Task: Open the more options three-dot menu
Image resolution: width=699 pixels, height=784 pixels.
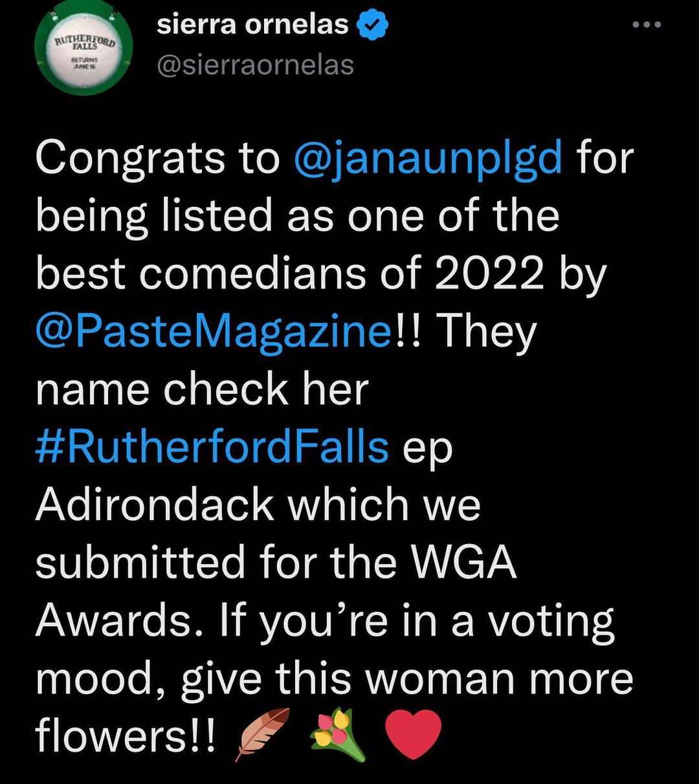Action: [x=647, y=25]
